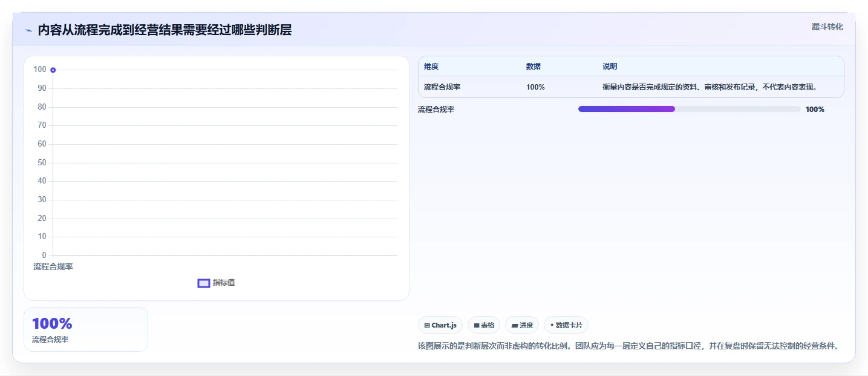Screen dimensions: 868x376
Task: Click the 流程合规率 label beside the progress bar
Action: click(436, 110)
